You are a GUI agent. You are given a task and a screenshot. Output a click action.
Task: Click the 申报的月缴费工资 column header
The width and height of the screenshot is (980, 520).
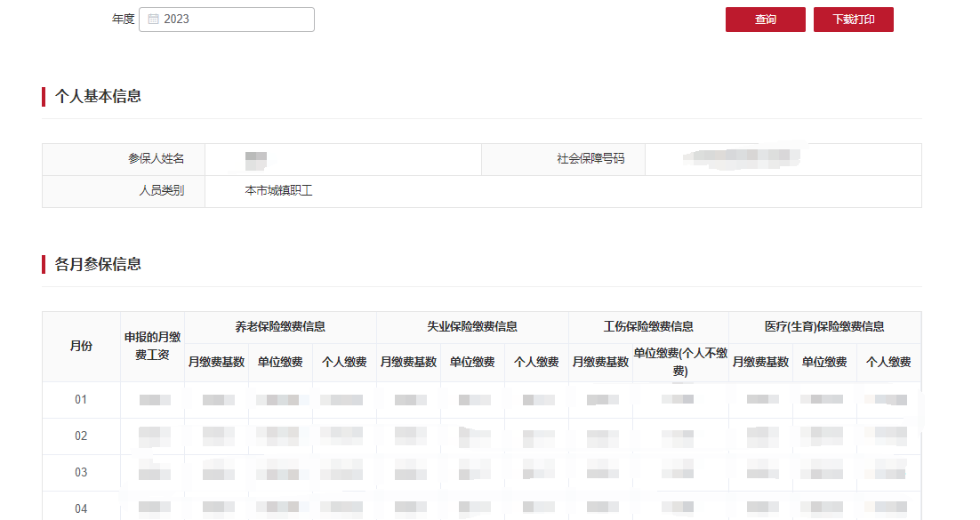point(151,347)
